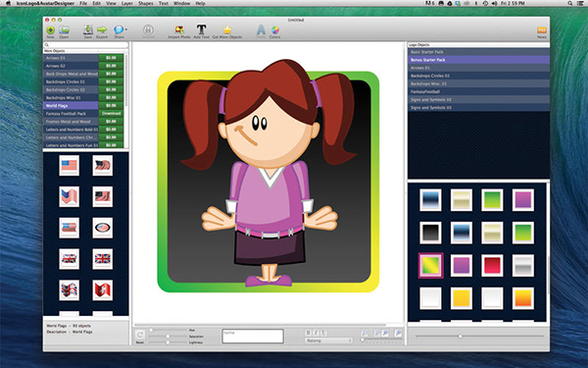The image size is (588, 368).
Task: Select Backdrops Circles 02 in More Objects
Action: pyautogui.click(x=71, y=89)
